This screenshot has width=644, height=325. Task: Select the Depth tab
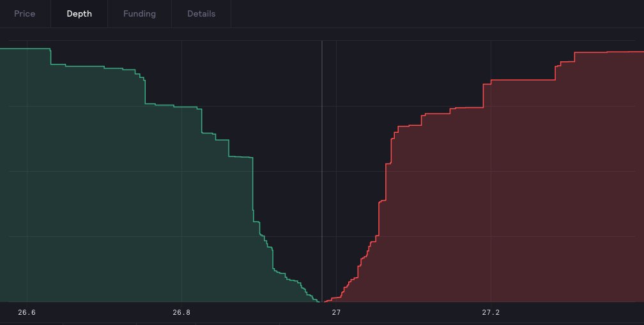point(79,13)
